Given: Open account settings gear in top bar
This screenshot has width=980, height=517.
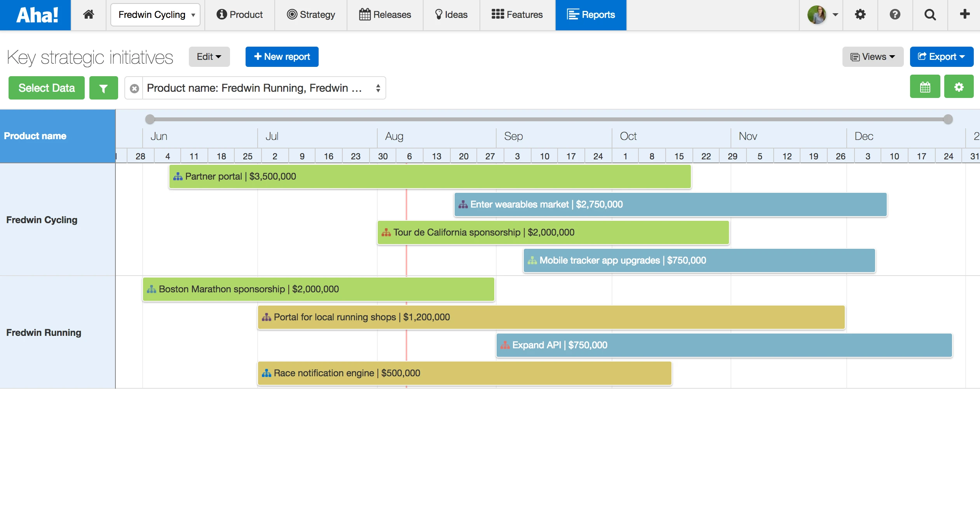Looking at the screenshot, I should coord(860,15).
